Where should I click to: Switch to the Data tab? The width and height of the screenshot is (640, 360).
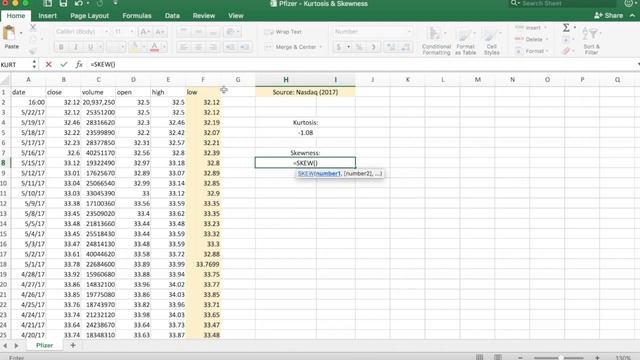click(x=172, y=16)
